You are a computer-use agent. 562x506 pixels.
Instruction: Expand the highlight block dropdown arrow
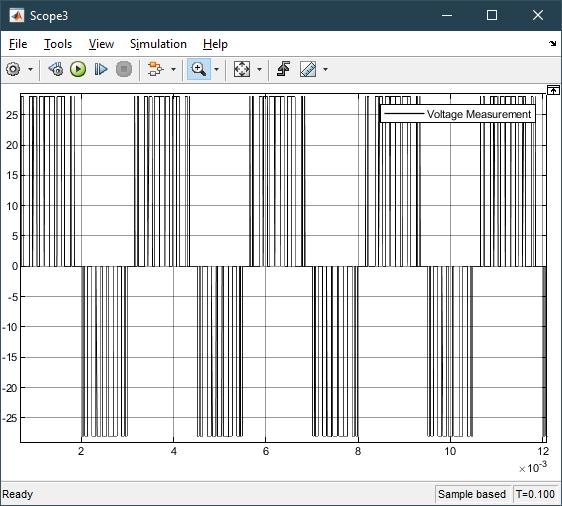click(x=173, y=69)
